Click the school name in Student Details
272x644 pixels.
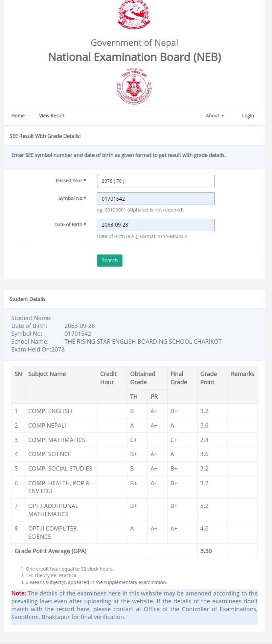coord(143,342)
